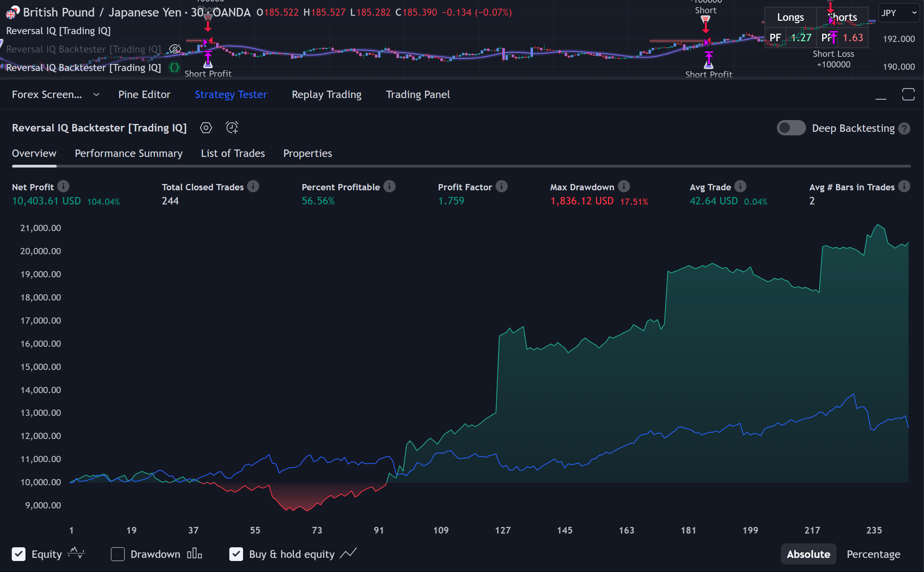Click the Deep Backtesting label

coord(853,128)
